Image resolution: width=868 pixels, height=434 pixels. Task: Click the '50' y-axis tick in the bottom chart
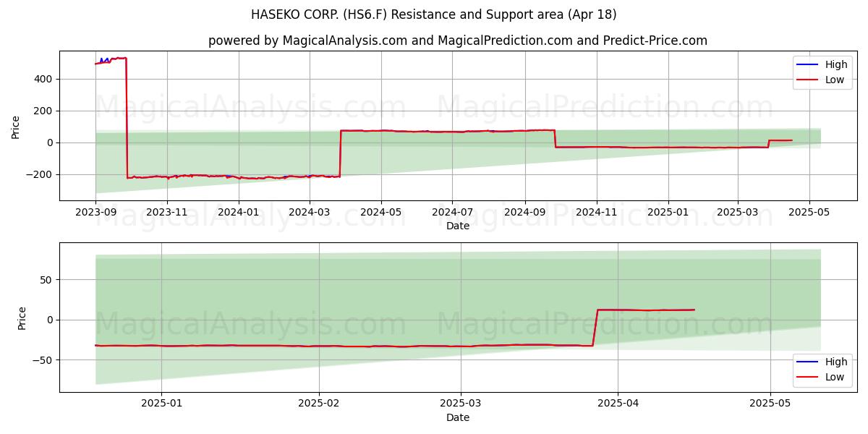point(48,280)
